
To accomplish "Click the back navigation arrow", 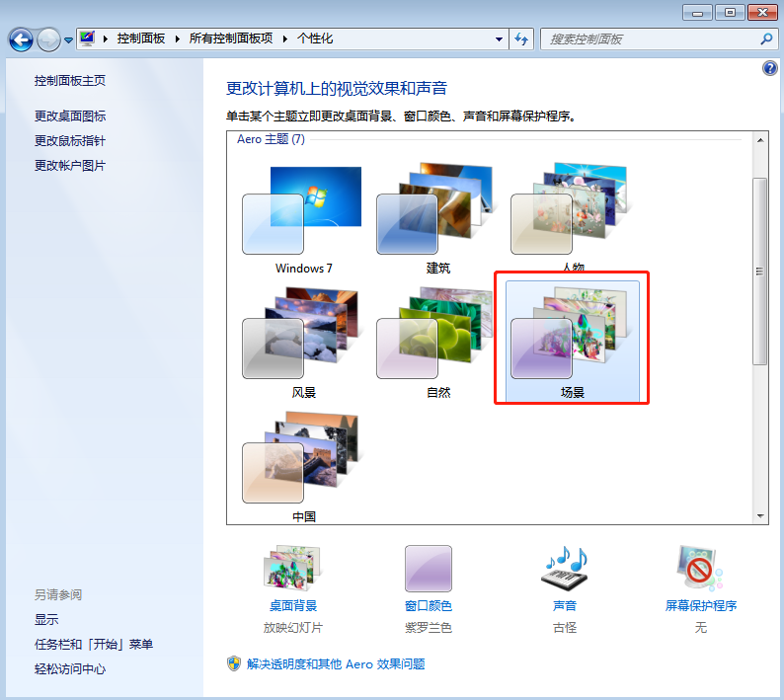I will tap(21, 39).
